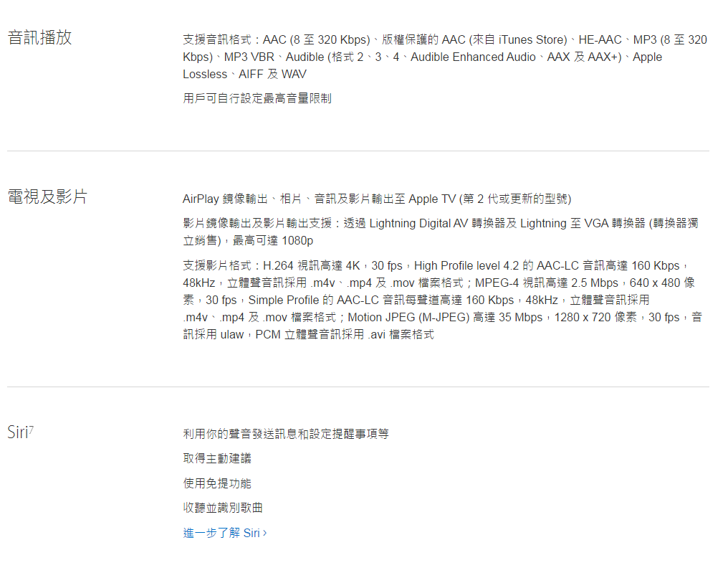Select the 電視及影片 section heading
Viewport: 728px width, 578px height.
pos(47,196)
